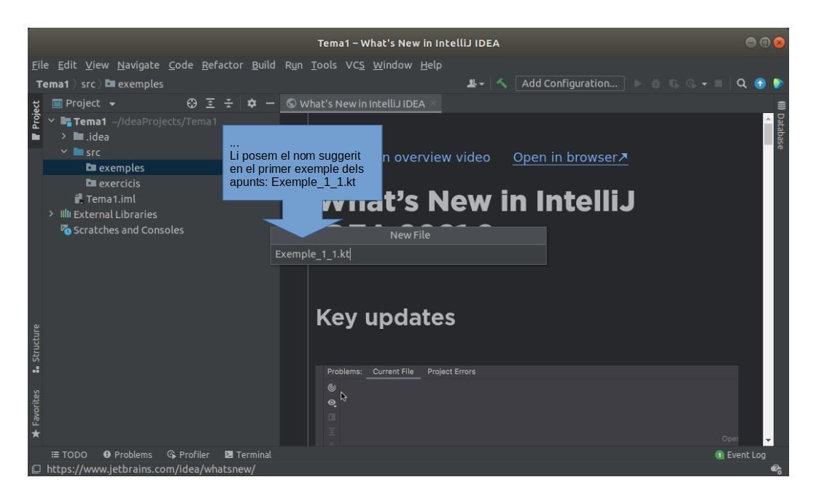Open the Database tool window
This screenshot has width=819, height=504.
(780, 125)
